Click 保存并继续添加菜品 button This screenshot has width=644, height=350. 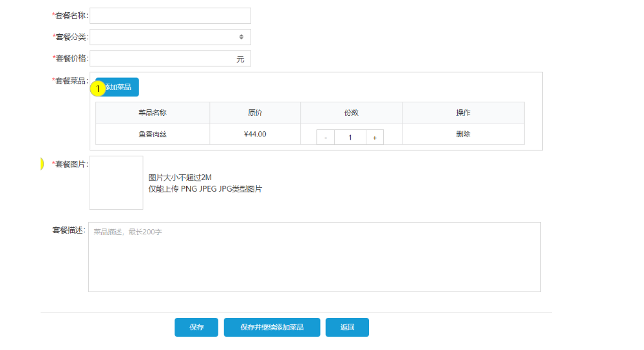point(272,327)
